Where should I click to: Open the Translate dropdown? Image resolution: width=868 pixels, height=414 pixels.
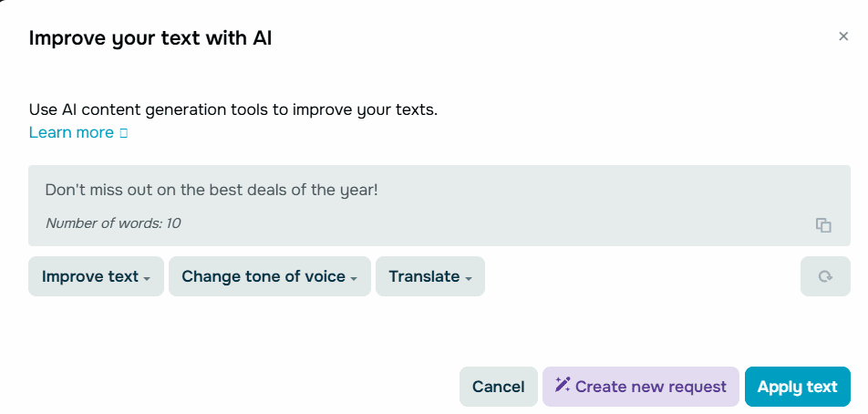click(x=429, y=276)
